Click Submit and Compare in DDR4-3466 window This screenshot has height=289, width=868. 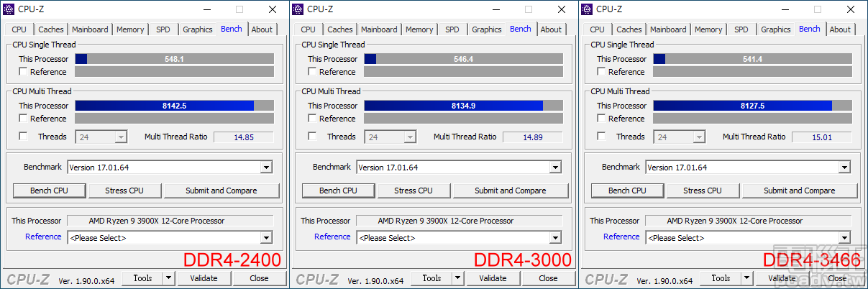coord(800,191)
